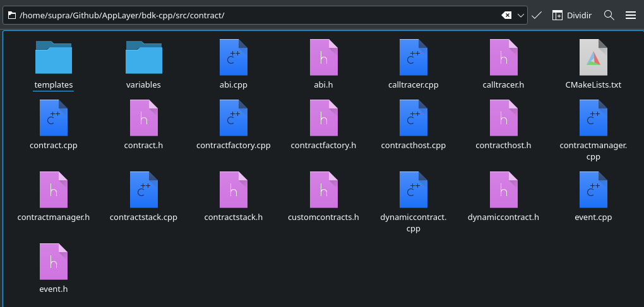Select the customcontracts.h file icon
Screen dimensions: 644x307
(324, 190)
